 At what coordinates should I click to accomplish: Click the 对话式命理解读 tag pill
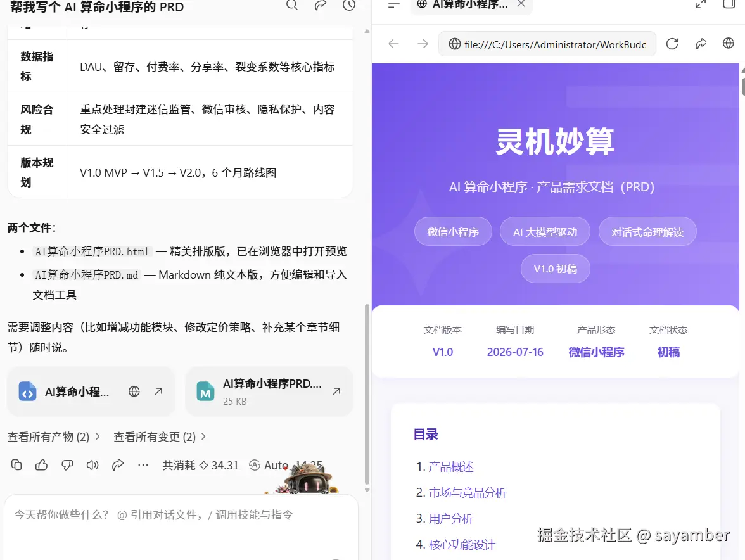[647, 232]
